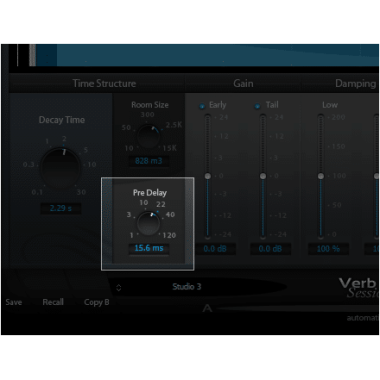Click the Damping section header

pos(356,84)
